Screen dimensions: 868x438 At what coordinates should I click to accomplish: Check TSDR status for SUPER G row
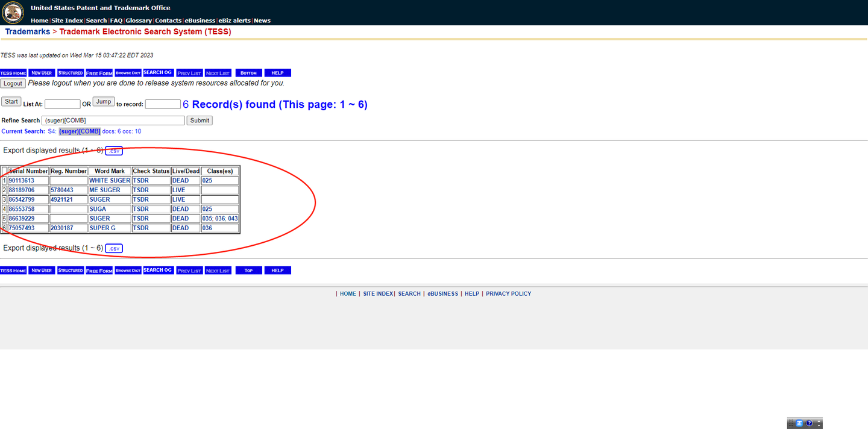point(140,228)
